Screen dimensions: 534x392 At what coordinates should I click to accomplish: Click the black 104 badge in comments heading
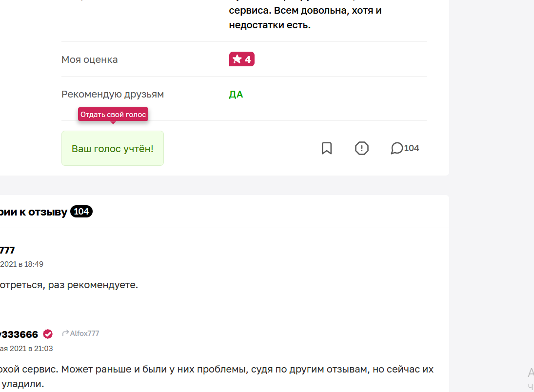tap(81, 212)
